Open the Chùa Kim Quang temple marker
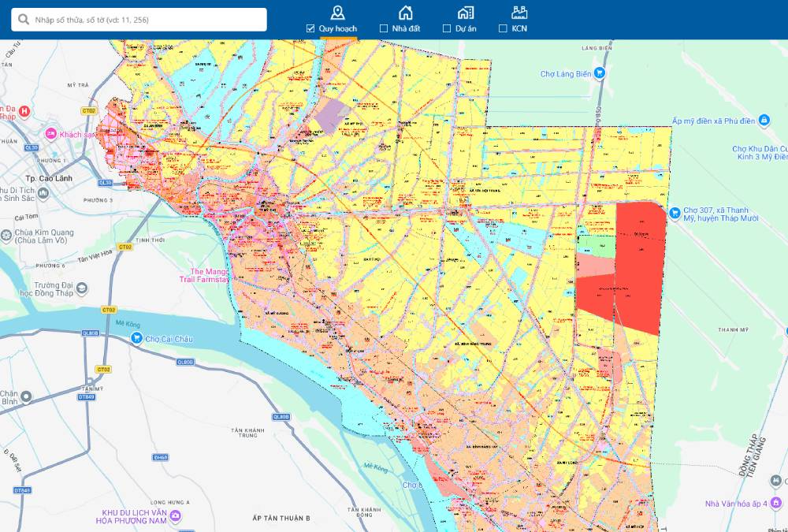Viewport: 788px width, 532px height. point(6,236)
